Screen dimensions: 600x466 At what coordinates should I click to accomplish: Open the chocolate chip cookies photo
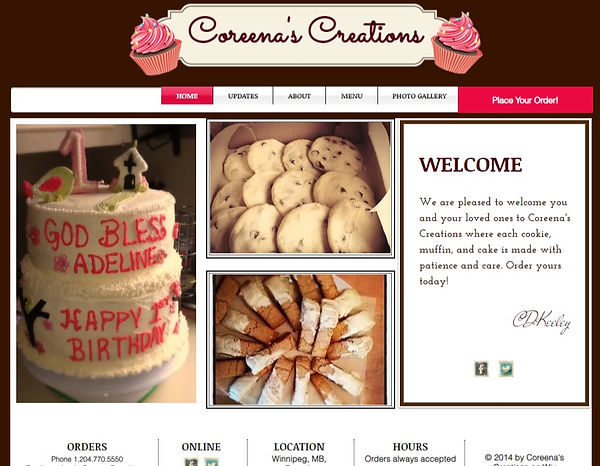[300, 188]
